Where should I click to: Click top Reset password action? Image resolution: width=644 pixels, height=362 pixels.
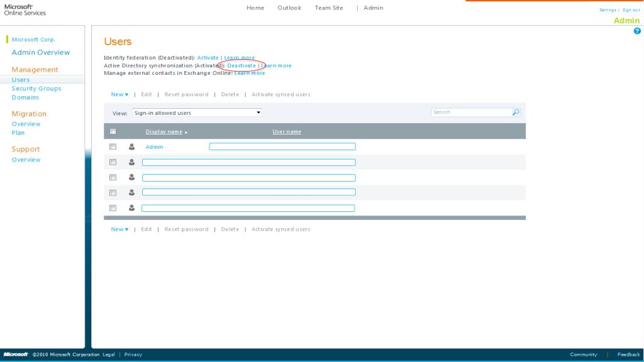click(186, 94)
